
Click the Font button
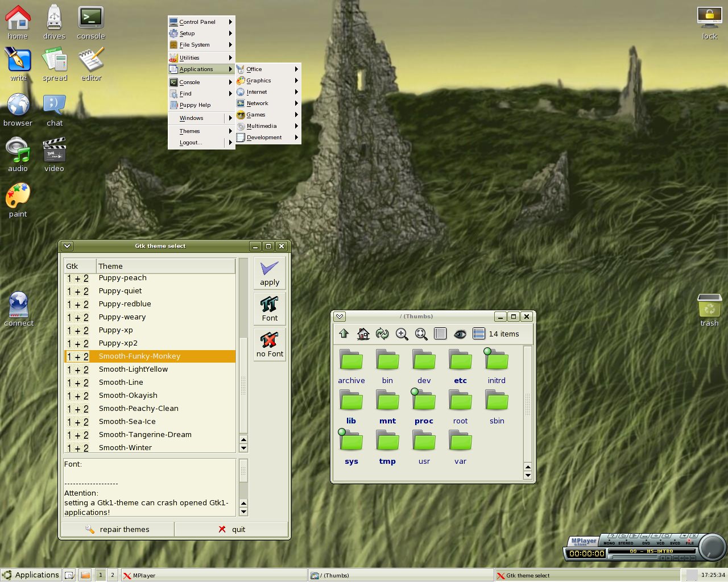point(270,309)
